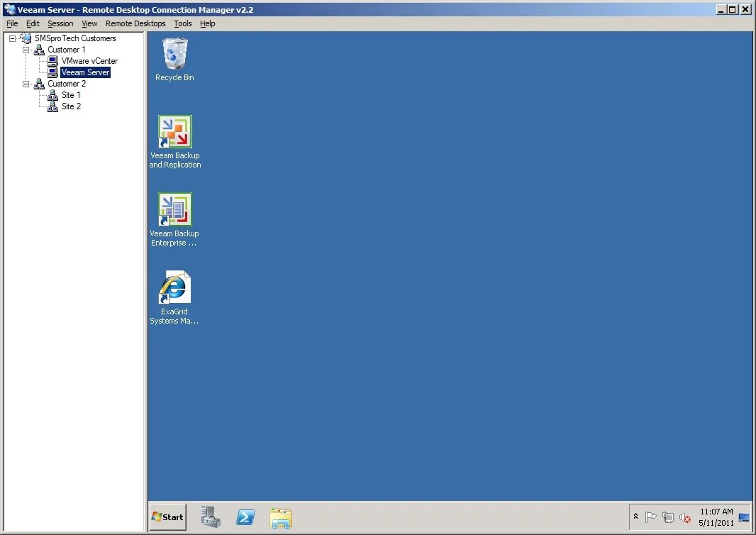Screen dimensions: 756x535
Task: Open the Tools menu
Action: tap(183, 23)
